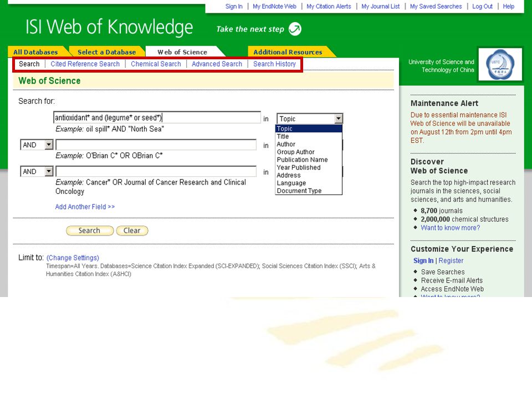Click the '(Change Settings)' link
Viewport: 532px width, 399px height.
tap(73, 258)
